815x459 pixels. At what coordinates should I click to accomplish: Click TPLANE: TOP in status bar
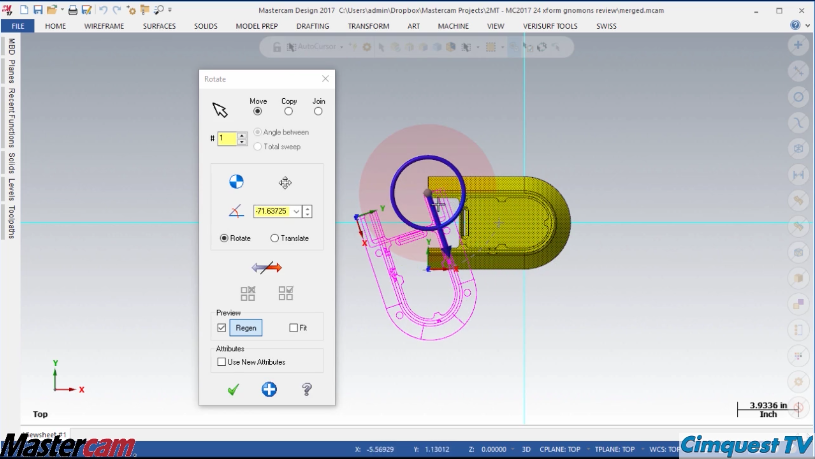pos(615,449)
